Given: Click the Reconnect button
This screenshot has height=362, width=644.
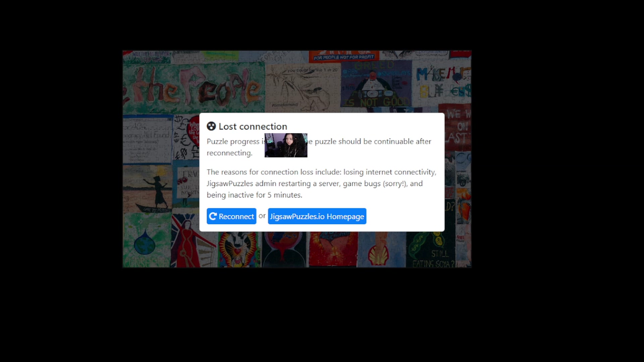Looking at the screenshot, I should (231, 216).
